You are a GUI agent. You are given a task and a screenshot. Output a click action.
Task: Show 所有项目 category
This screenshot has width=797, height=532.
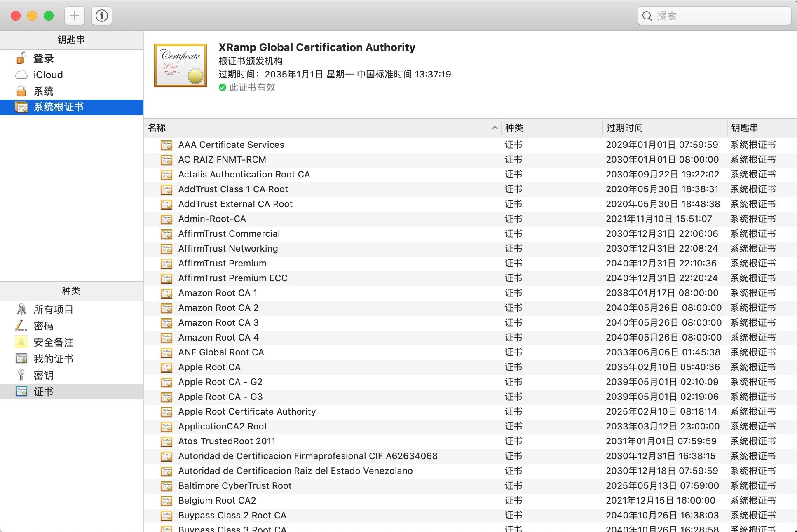[53, 309]
